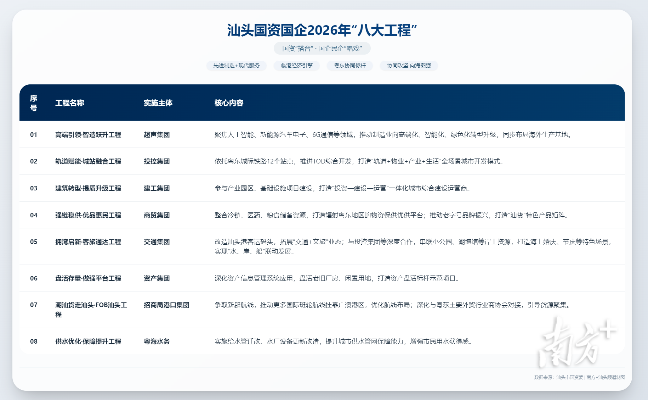The width and height of the screenshot is (648, 400).
Task: Select 粤海水务 in row 08
Action: (x=158, y=341)
